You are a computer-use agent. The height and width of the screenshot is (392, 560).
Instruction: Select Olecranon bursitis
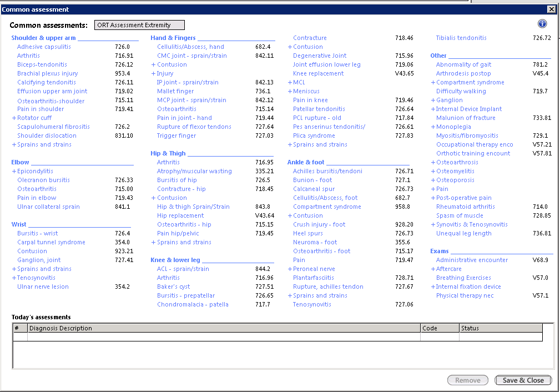[44, 180]
